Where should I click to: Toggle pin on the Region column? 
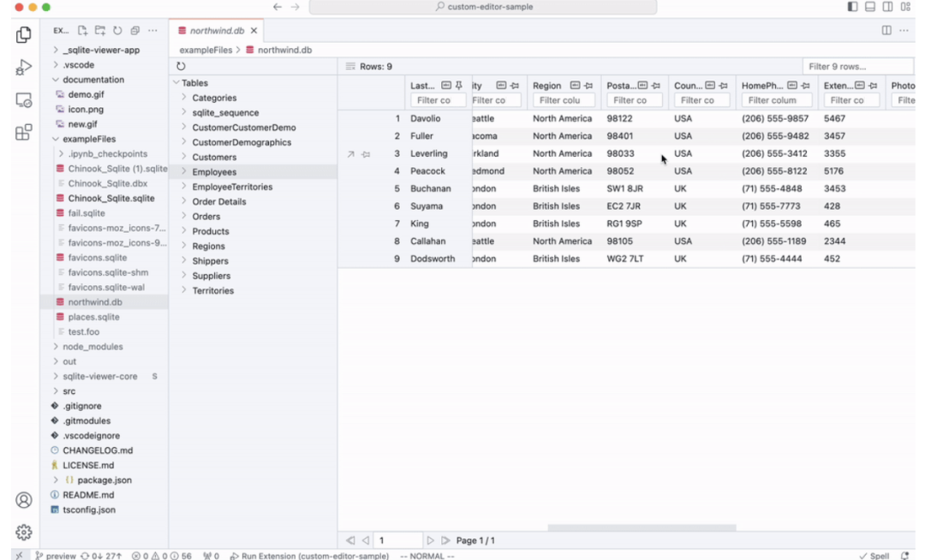[588, 86]
